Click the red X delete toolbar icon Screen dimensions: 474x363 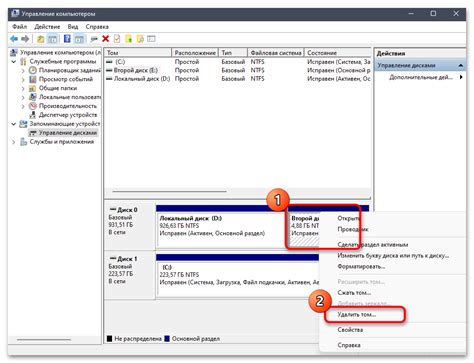click(106, 39)
